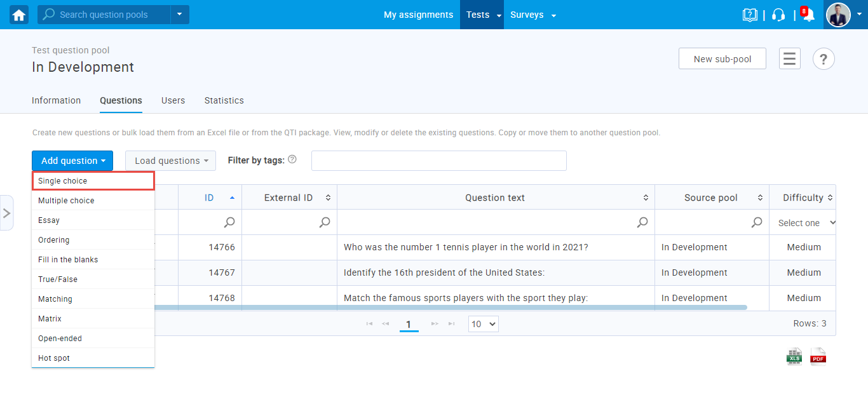Open the Load questions dropdown
Viewport: 868px width, 397px height.
170,161
